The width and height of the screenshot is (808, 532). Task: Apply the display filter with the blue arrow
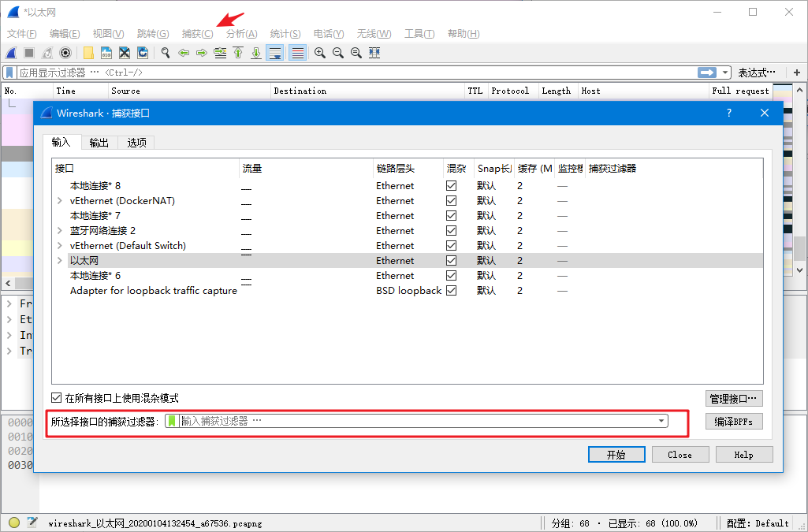tap(707, 73)
